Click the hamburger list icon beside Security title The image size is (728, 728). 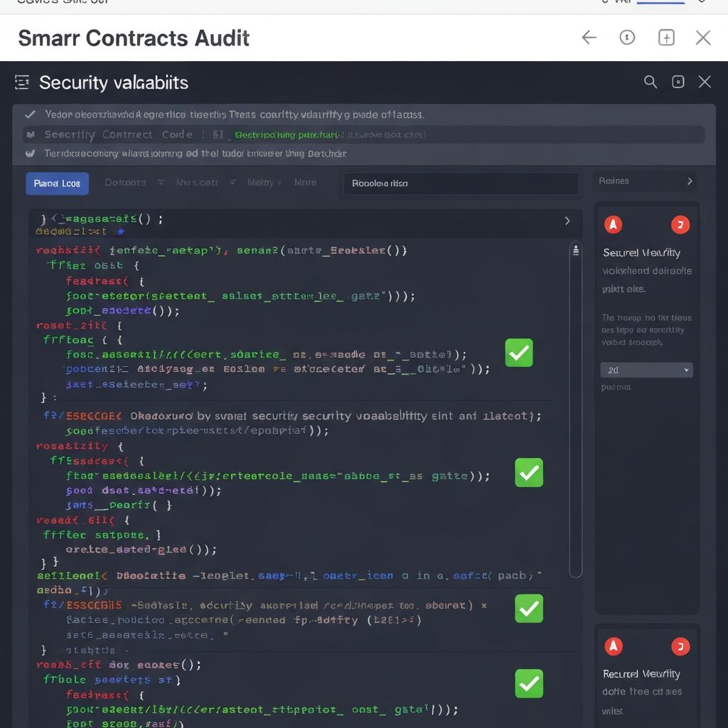tap(22, 82)
